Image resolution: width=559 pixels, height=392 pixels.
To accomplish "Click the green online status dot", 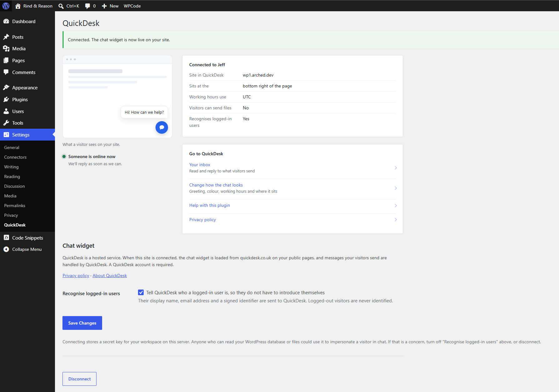I will tap(64, 156).
